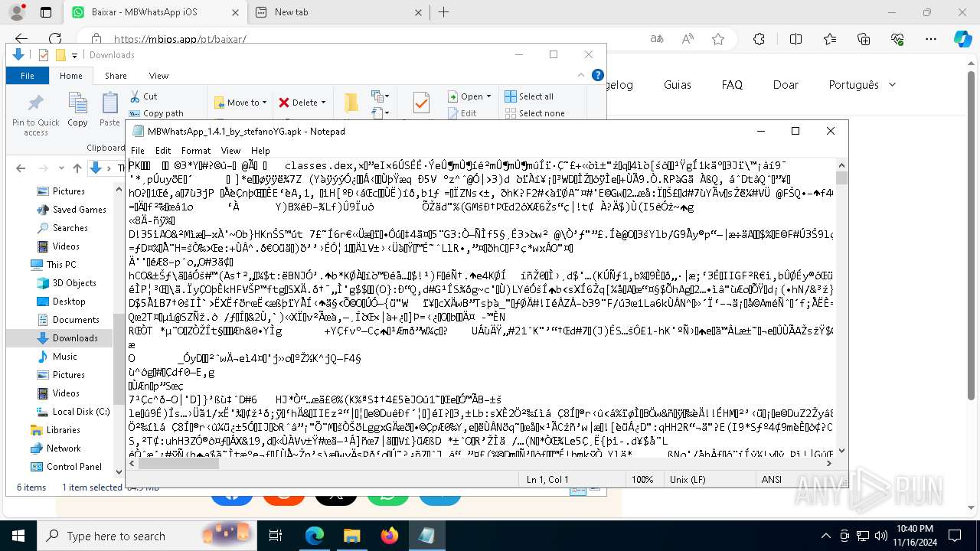
Task: Click the Explorer help question mark icon
Action: point(598,75)
